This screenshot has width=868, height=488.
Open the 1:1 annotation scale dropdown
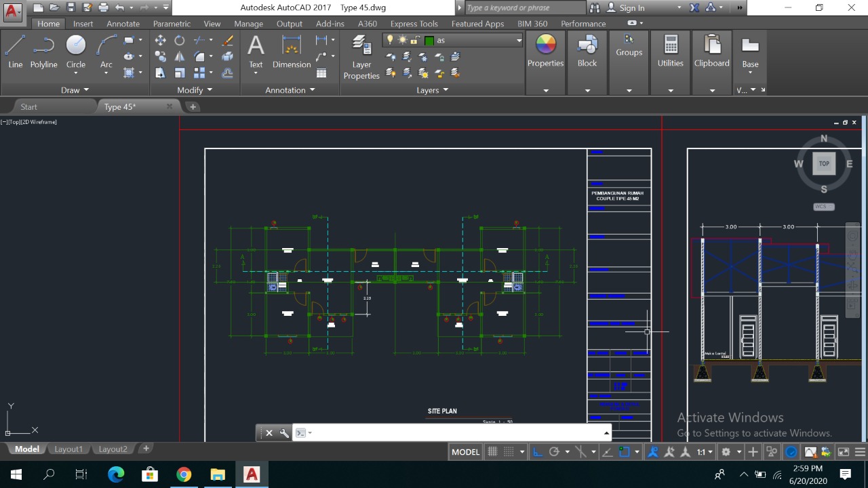tap(705, 452)
